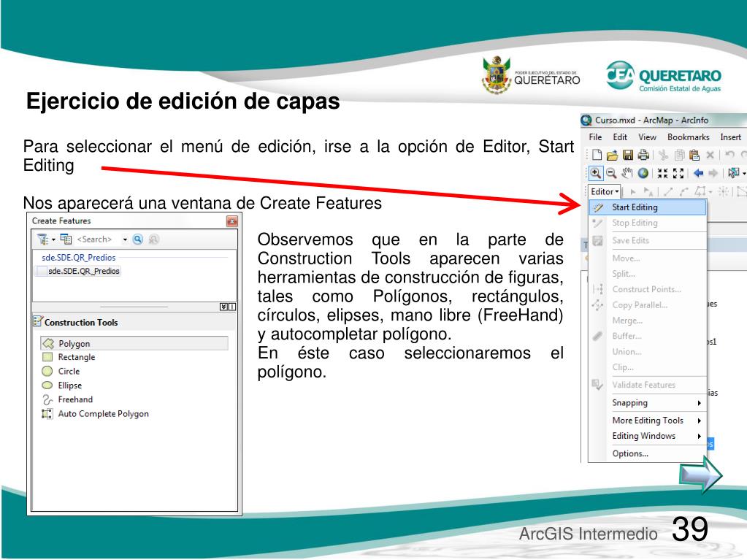Screen dimensions: 747x560
Task: Open the Search history dropdown arrow
Action: click(125, 239)
